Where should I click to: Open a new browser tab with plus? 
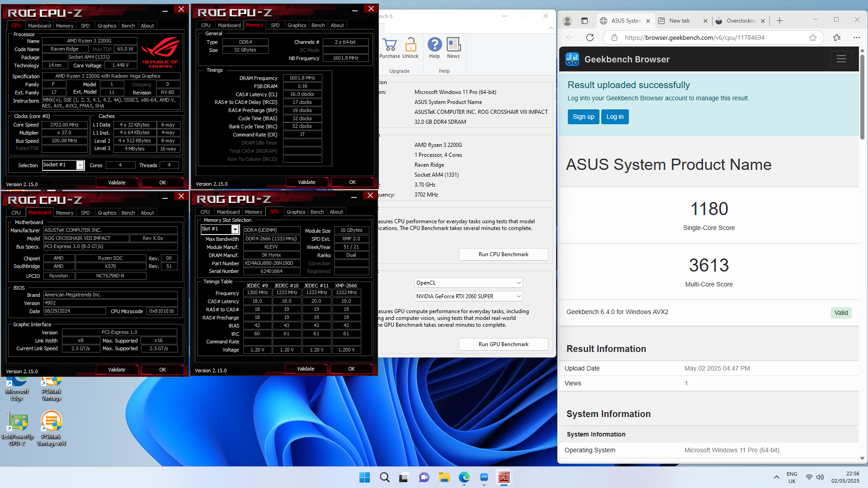point(779,21)
